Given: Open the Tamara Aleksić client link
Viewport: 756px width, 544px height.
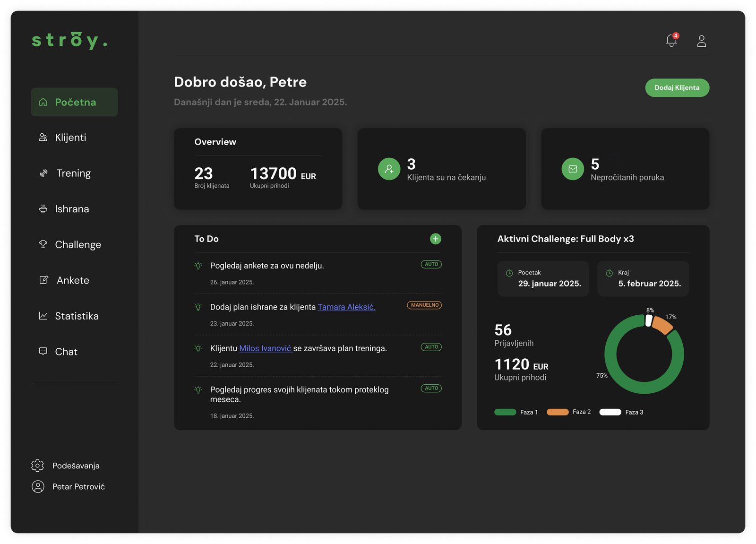Looking at the screenshot, I should 346,307.
